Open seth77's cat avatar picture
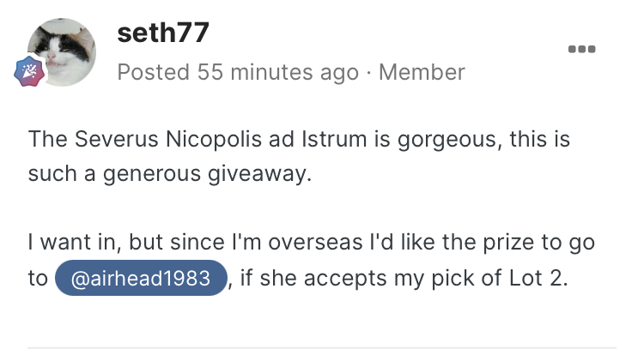Image resolution: width=644 pixels, height=349 pixels. point(62,51)
